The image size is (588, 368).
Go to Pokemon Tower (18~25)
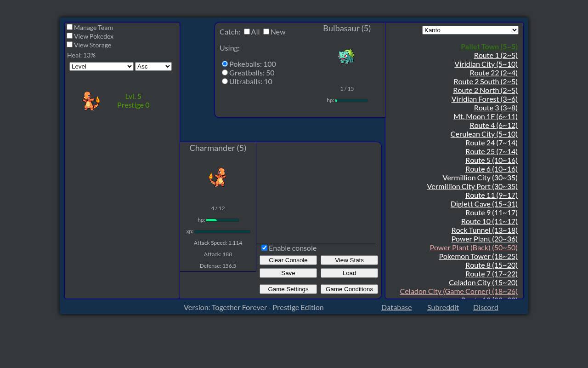[478, 256]
